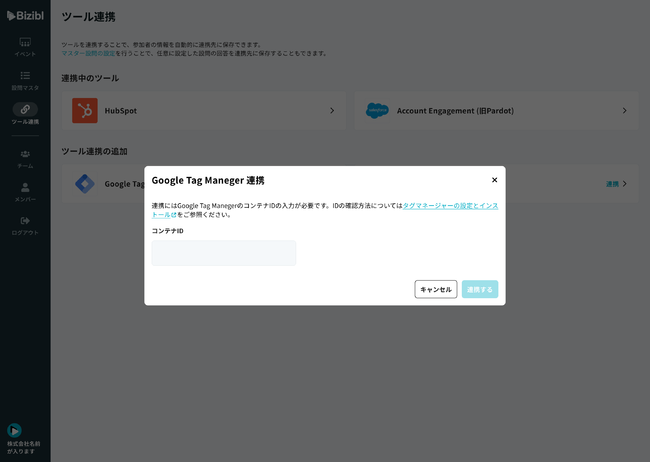Go to チーム (Team) via sidebar icon
Screen dimensions: 650x463
[x=25, y=154]
